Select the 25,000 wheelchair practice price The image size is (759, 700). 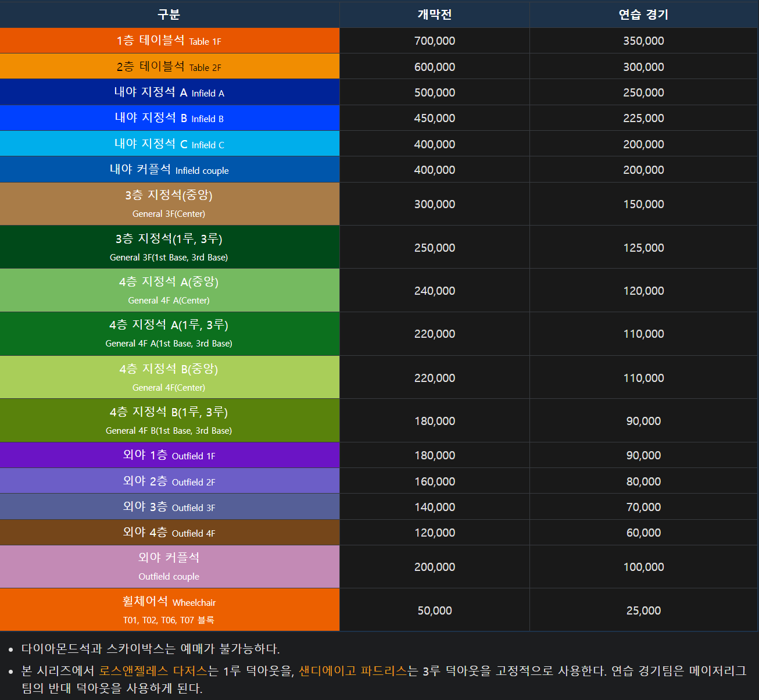pos(643,610)
